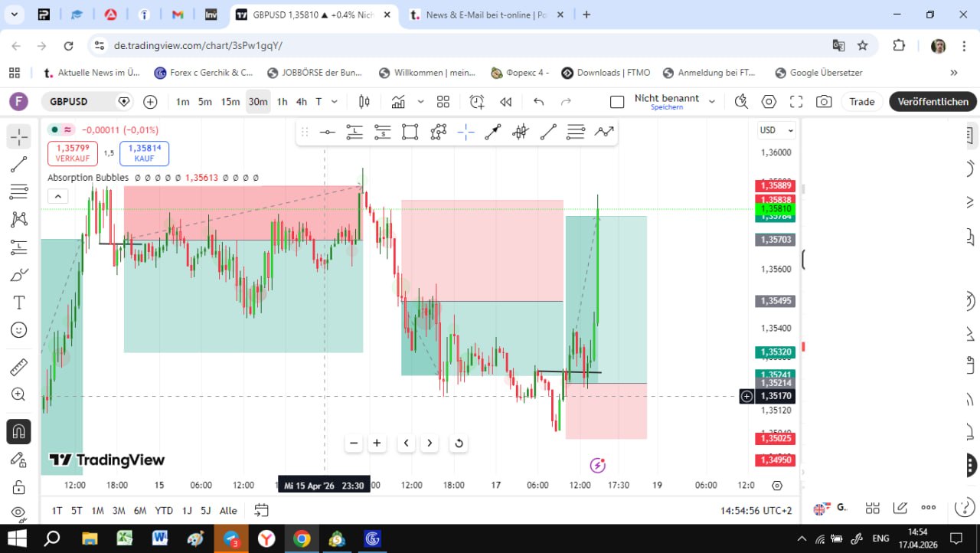The height and width of the screenshot is (553, 980).
Task: Zoom out the chart with minus button
Action: tap(354, 443)
